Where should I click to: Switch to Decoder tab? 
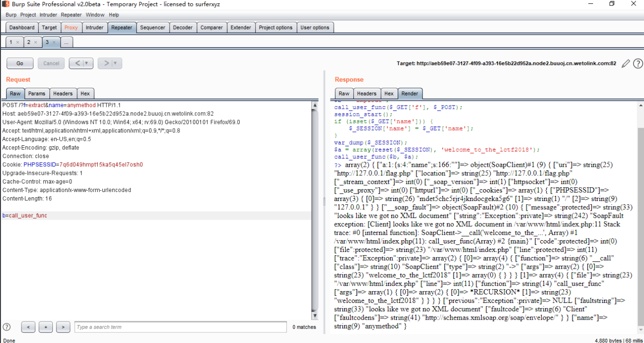(183, 28)
